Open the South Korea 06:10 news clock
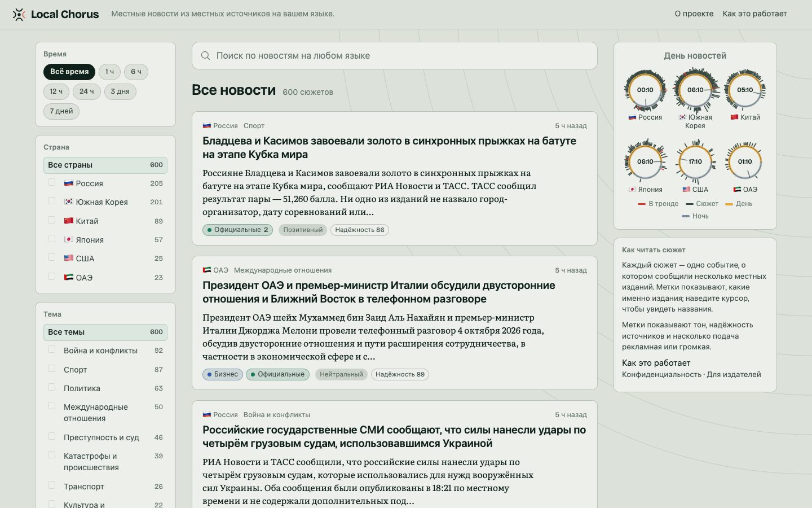Viewport: 812px width, 508px height. 695,90
